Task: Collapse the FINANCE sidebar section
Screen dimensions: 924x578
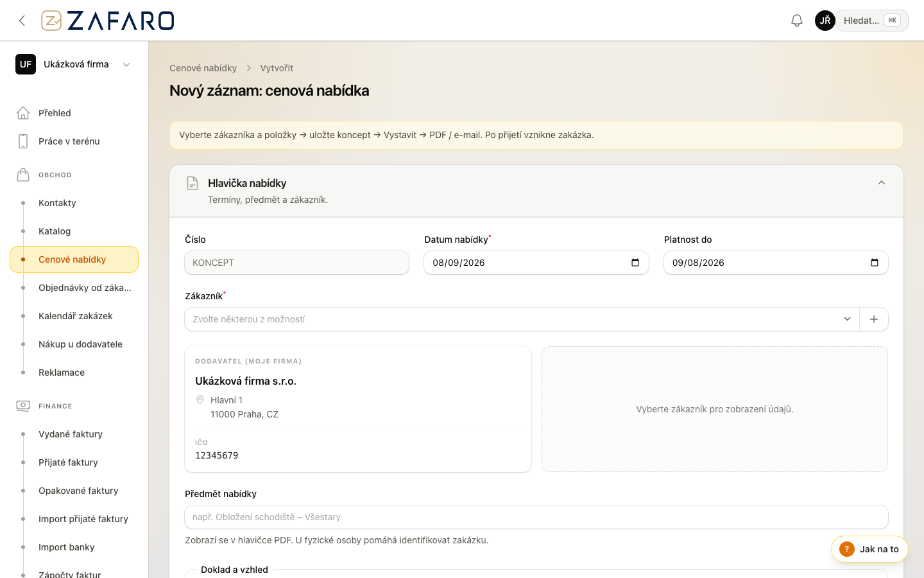Action: click(x=55, y=406)
